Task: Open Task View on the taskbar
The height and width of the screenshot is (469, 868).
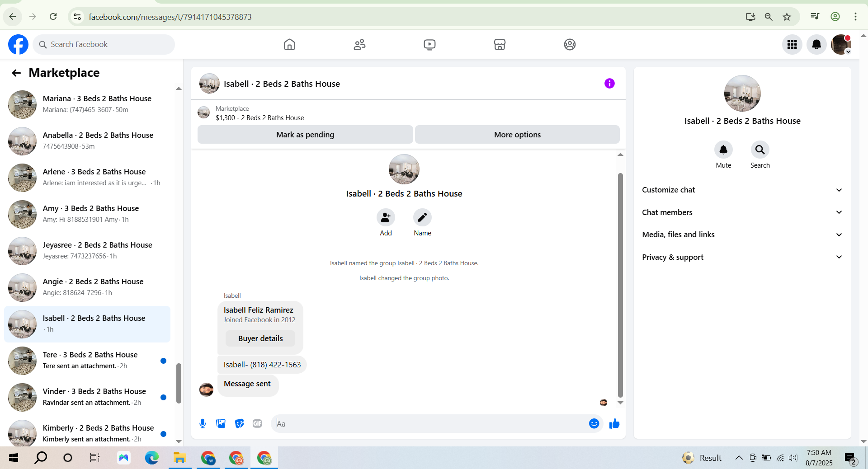Action: coord(94,458)
